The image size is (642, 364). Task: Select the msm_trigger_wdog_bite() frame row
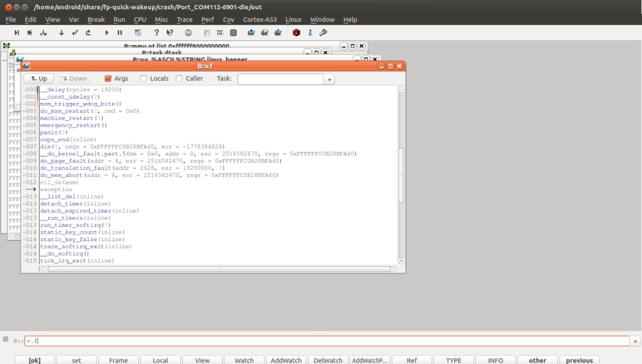pyautogui.click(x=80, y=104)
